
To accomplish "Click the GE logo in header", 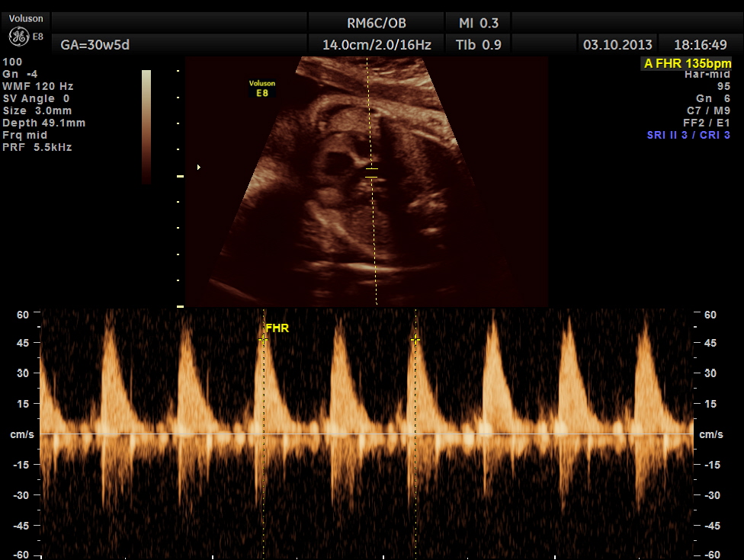I will click(18, 37).
